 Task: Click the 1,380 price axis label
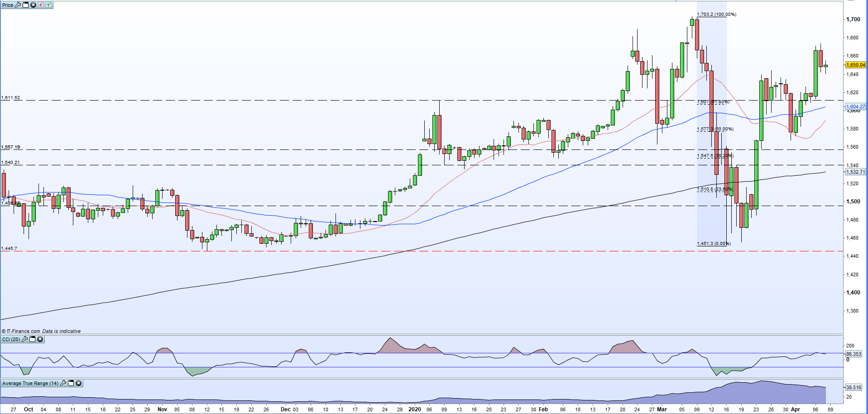click(x=853, y=311)
